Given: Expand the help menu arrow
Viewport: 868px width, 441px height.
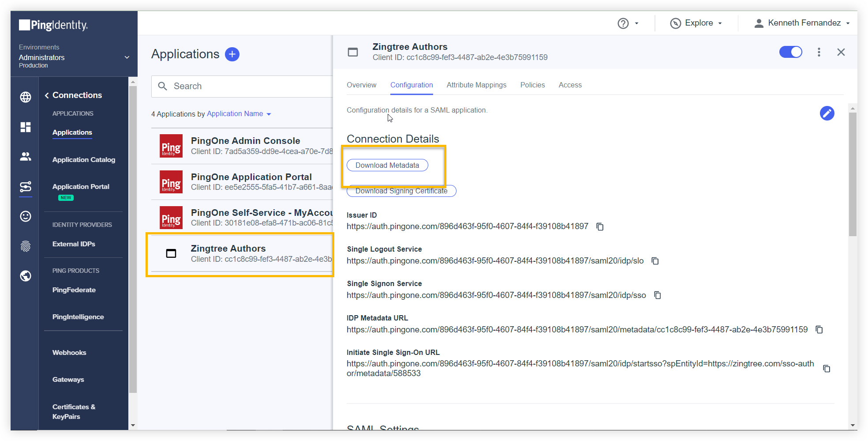Looking at the screenshot, I should [x=636, y=23].
